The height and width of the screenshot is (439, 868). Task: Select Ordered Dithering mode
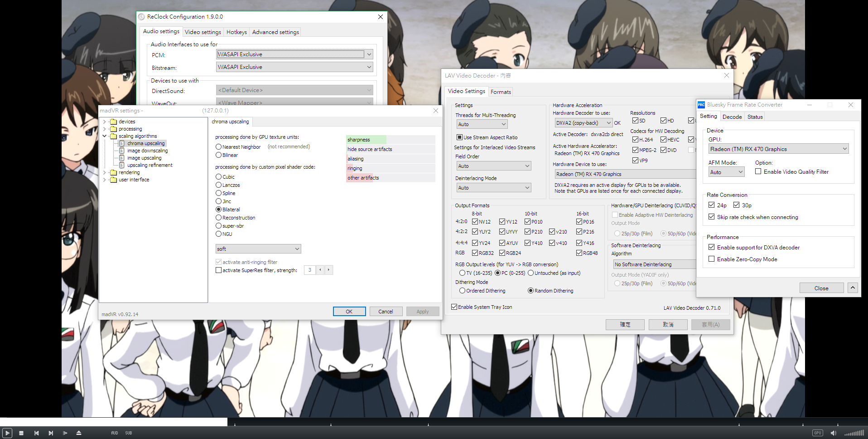click(462, 291)
